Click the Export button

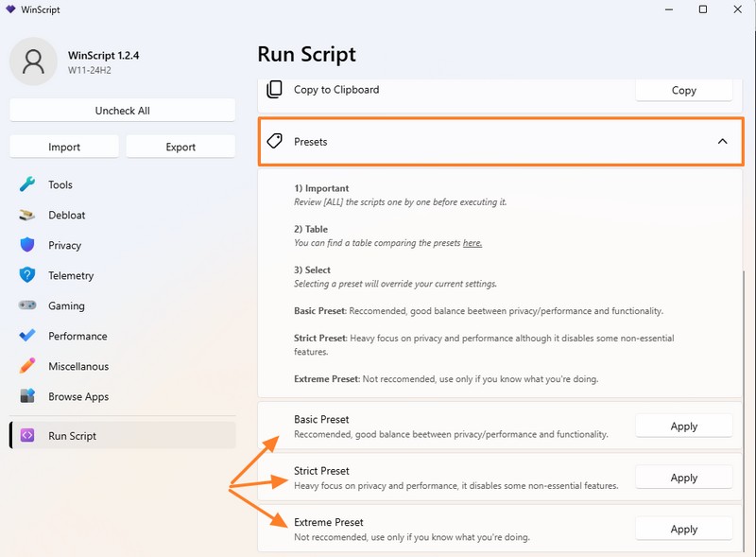[180, 147]
